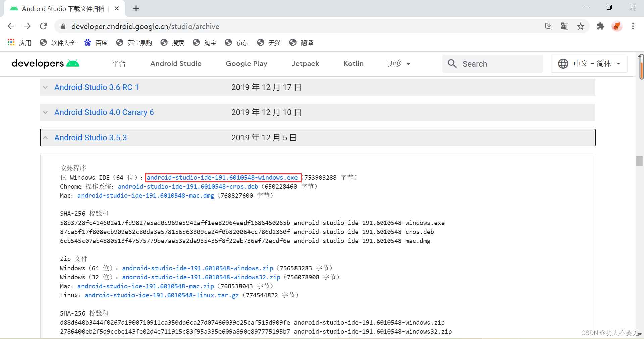Viewport: 644px width, 339px height.
Task: Collapse the Android Studio 3.5.3 section
Action: [46, 138]
